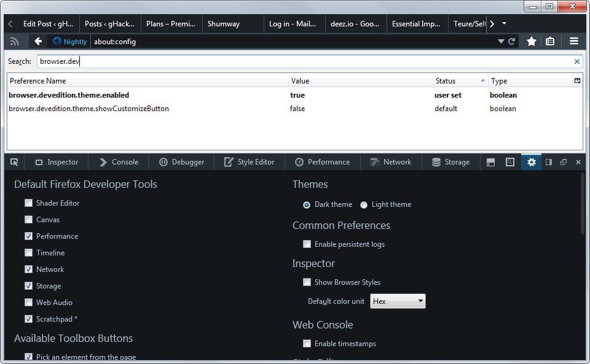
Task: Open Default color unit Hex dropdown
Action: coord(398,301)
